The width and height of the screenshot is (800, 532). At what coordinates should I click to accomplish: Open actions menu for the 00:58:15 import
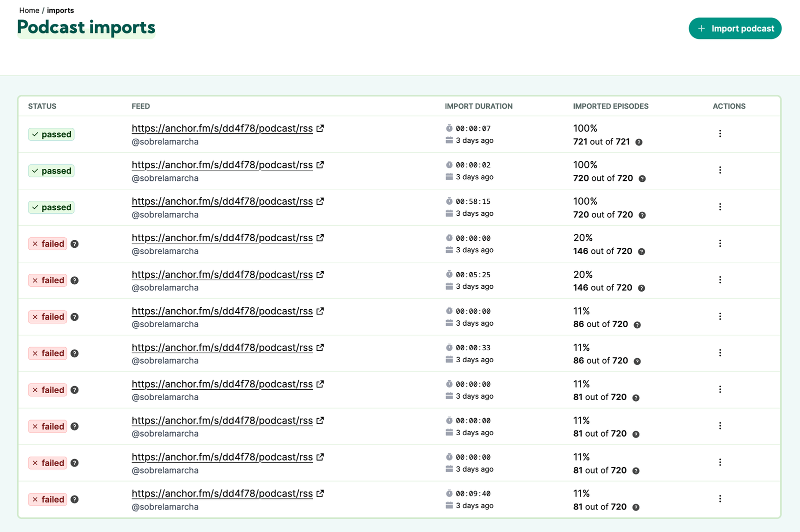(720, 207)
